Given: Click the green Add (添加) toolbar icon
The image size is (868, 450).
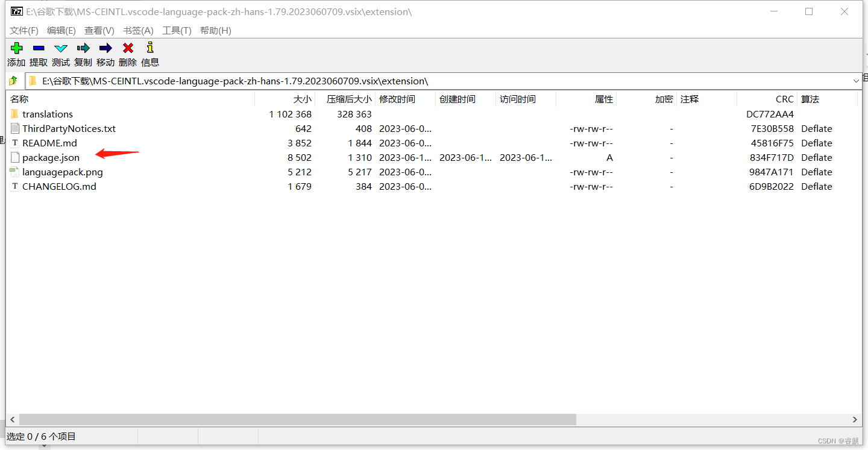Looking at the screenshot, I should pos(16,48).
